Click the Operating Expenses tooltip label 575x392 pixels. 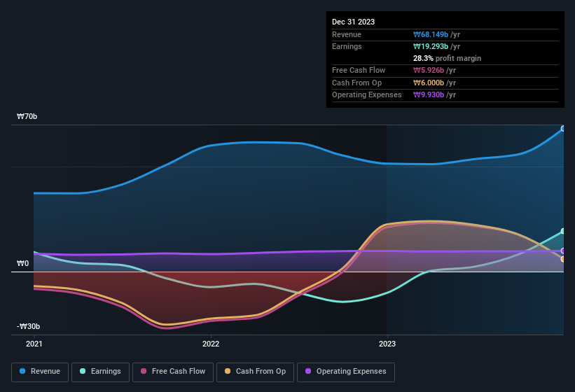coord(367,94)
